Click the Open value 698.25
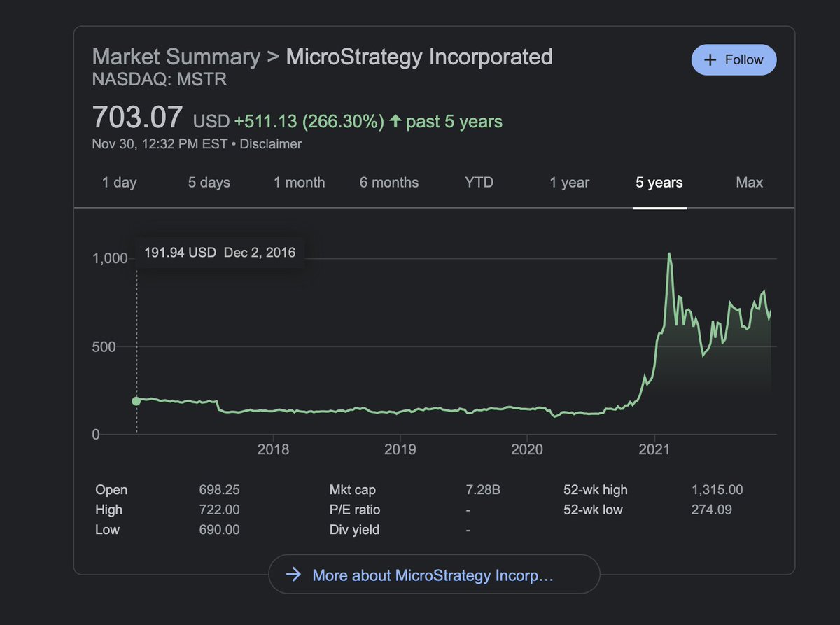Image resolution: width=840 pixels, height=625 pixels. pyautogui.click(x=219, y=490)
